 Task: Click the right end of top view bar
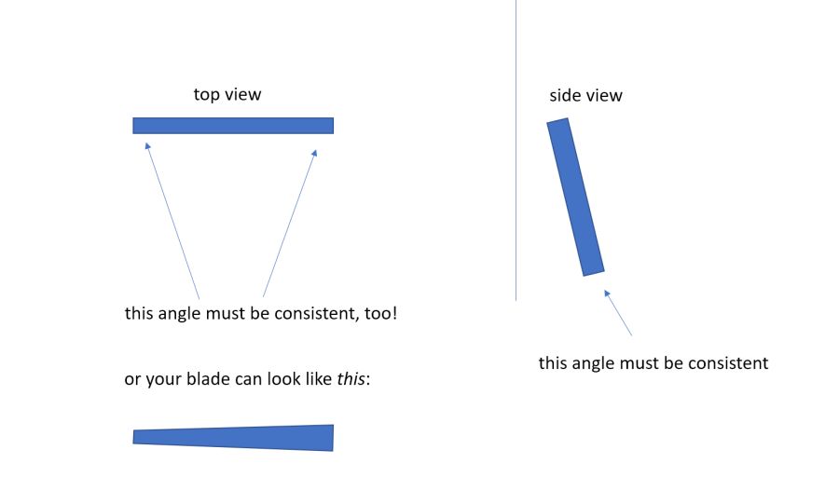tap(329, 126)
